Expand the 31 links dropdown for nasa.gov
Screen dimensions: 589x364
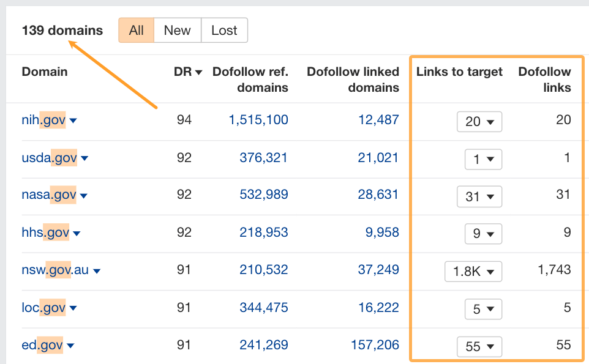coord(479,197)
